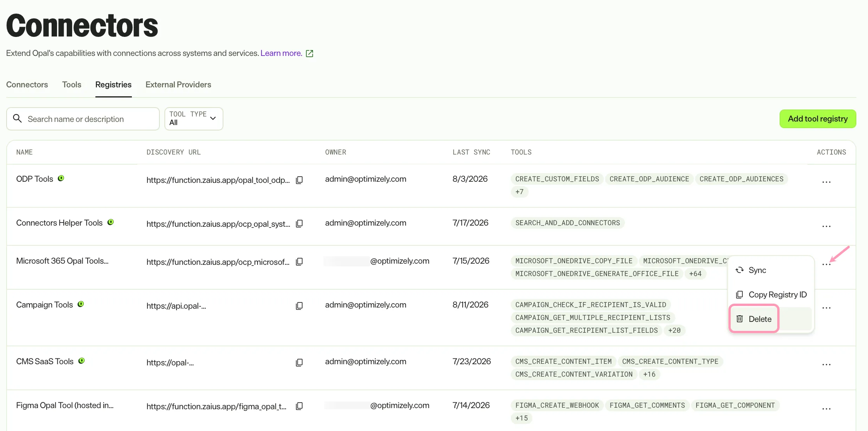Viewport: 868px width, 431px height.
Task: Expand the +64 more Microsoft tools badge
Action: [x=695, y=274]
